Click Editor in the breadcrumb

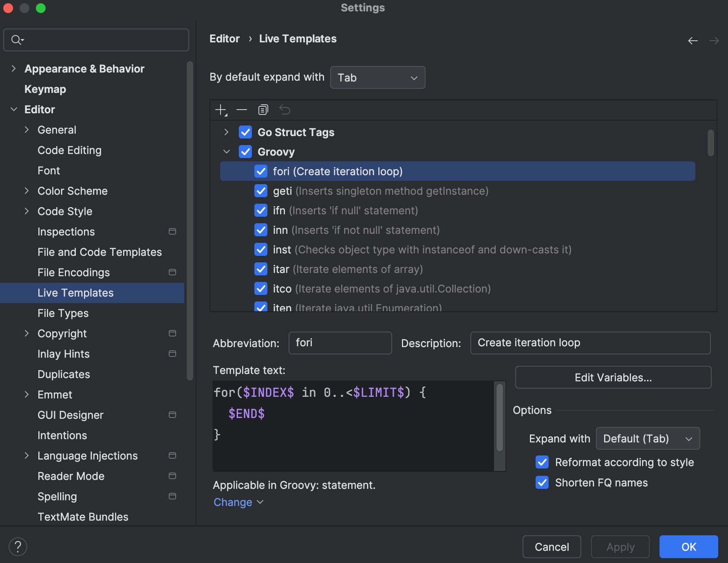[x=224, y=38]
